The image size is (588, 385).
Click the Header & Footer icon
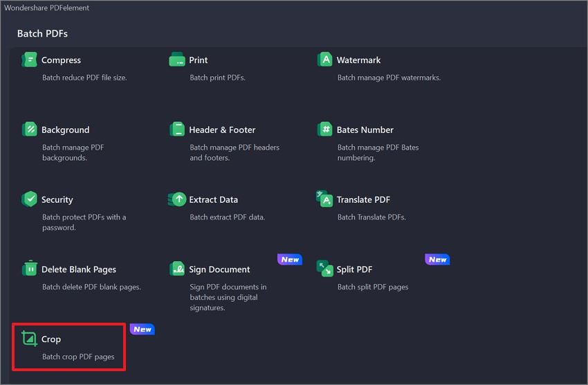[176, 129]
